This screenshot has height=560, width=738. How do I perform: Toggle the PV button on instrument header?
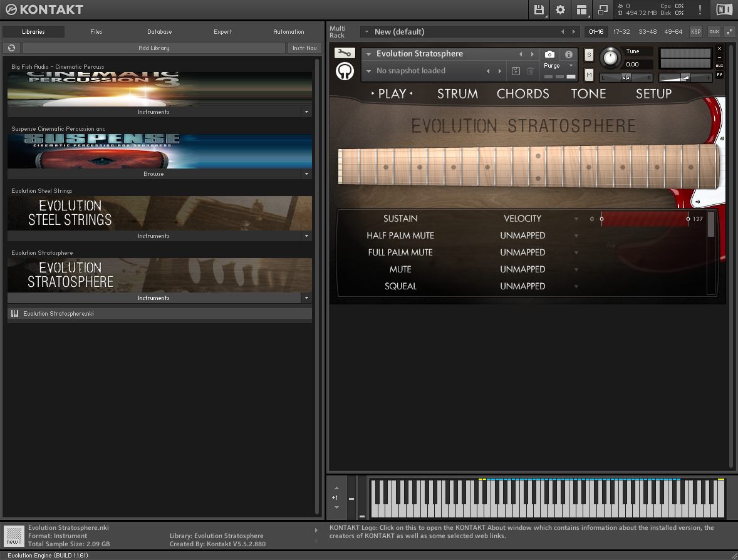[x=719, y=75]
